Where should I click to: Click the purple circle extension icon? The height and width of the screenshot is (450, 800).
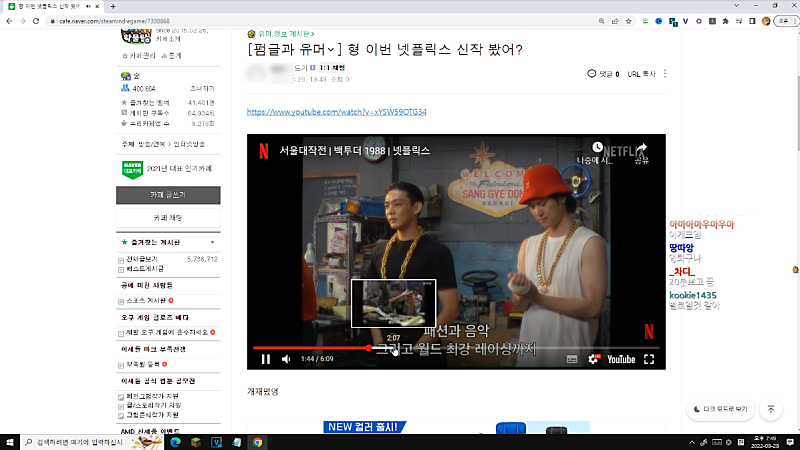[x=698, y=21]
